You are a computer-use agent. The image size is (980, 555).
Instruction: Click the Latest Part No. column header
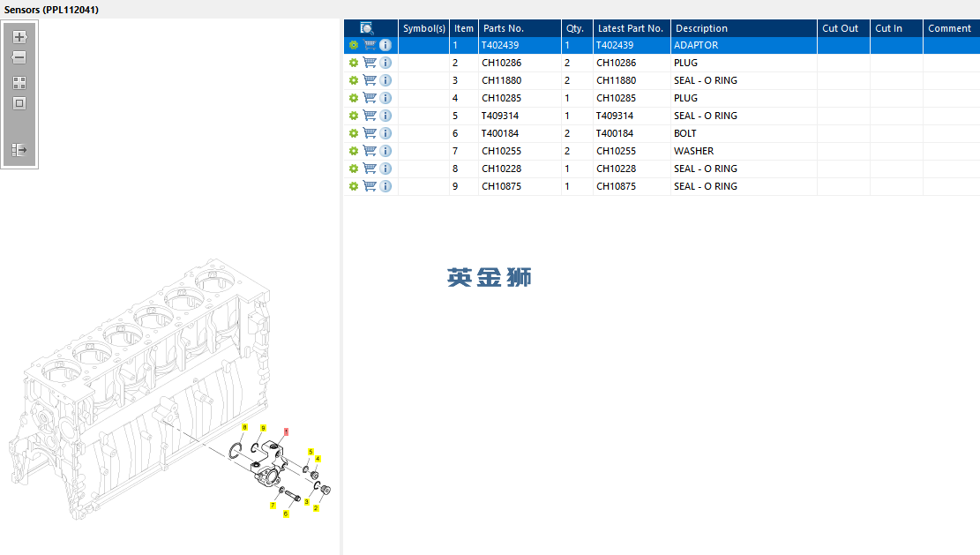(632, 28)
